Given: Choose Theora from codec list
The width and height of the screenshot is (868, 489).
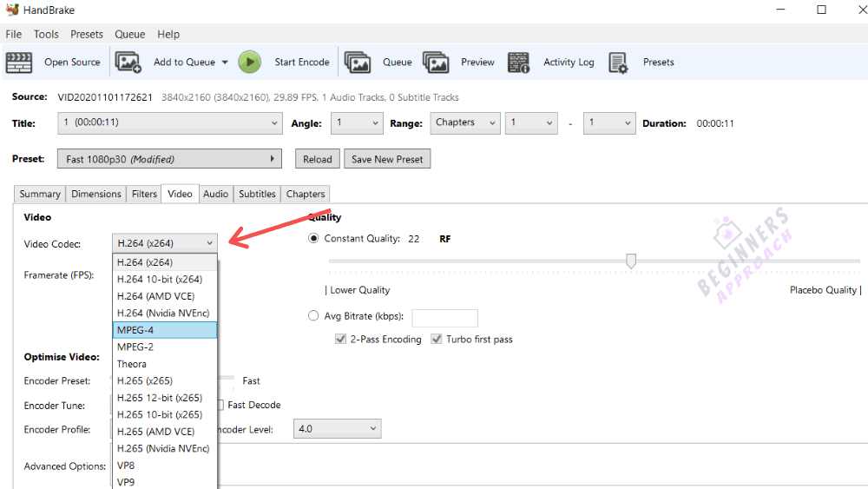Looking at the screenshot, I should pos(165,364).
